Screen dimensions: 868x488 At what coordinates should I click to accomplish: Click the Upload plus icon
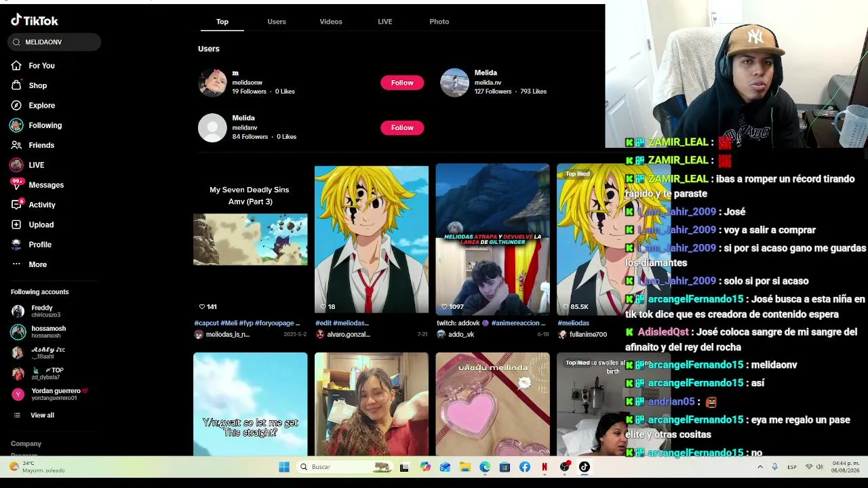point(16,224)
